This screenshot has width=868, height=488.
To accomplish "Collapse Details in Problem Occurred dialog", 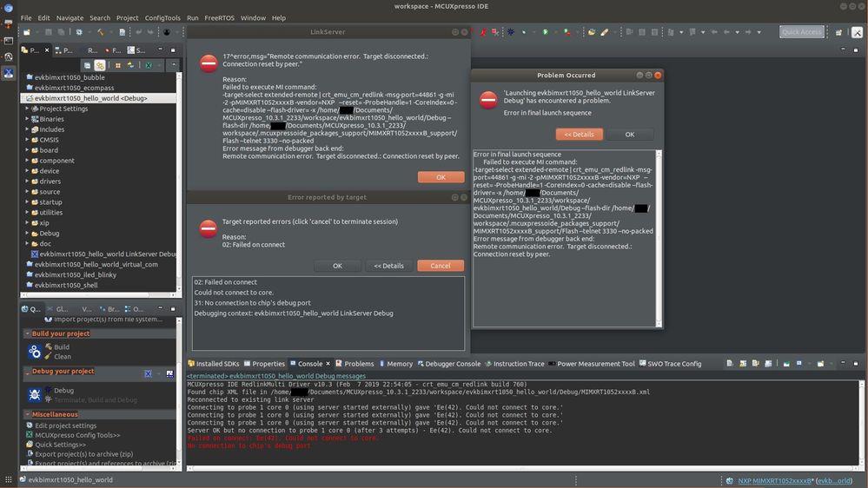I will coord(579,135).
